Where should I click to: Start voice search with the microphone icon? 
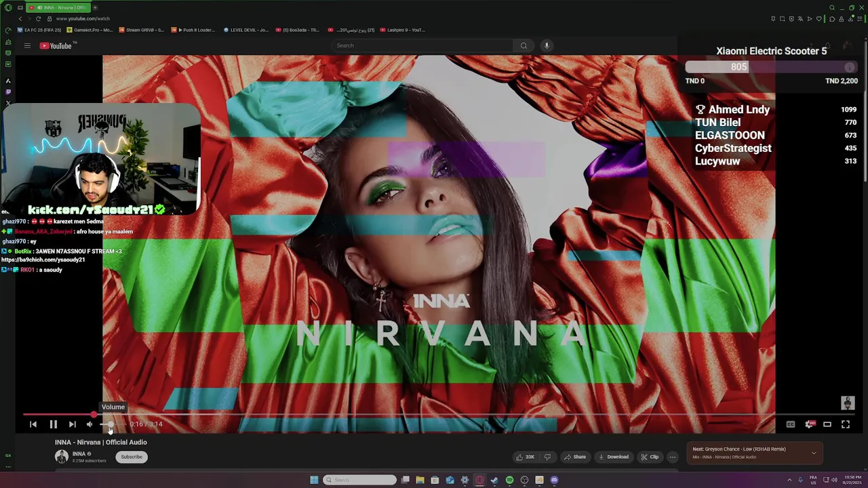[547, 45]
